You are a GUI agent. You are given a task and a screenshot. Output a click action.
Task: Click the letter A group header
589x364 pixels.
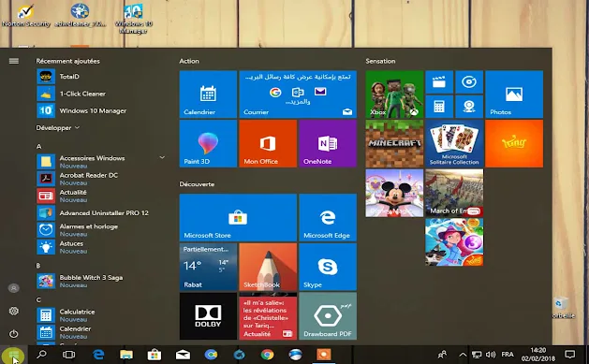tap(38, 146)
